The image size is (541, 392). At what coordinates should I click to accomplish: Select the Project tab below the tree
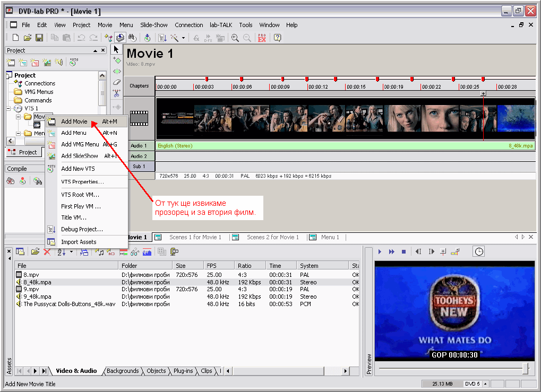23,152
